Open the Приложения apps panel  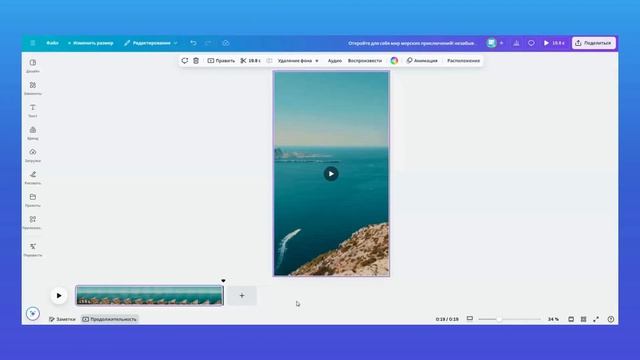(33, 222)
